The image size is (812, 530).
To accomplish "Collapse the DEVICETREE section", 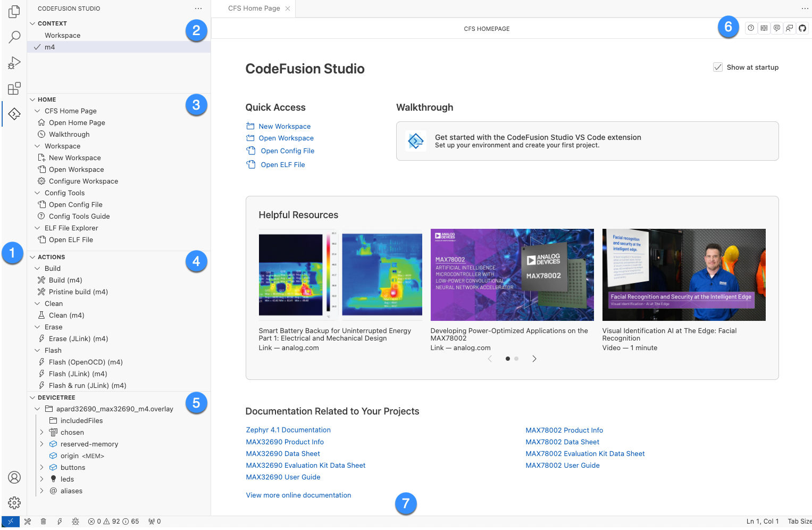I will pos(32,397).
